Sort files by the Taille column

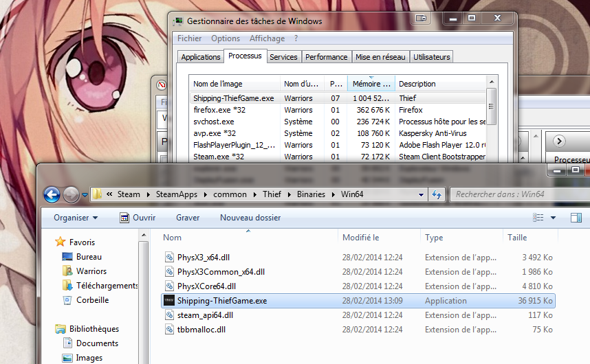(x=517, y=238)
